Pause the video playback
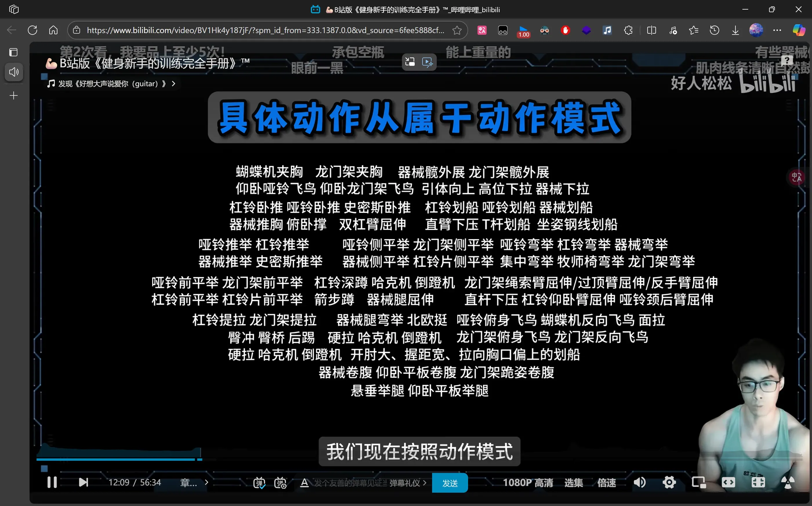The height and width of the screenshot is (506, 812). point(52,482)
